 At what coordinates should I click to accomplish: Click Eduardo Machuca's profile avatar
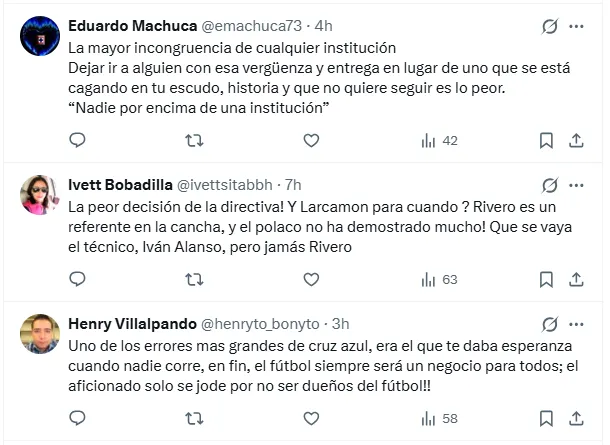(40, 36)
